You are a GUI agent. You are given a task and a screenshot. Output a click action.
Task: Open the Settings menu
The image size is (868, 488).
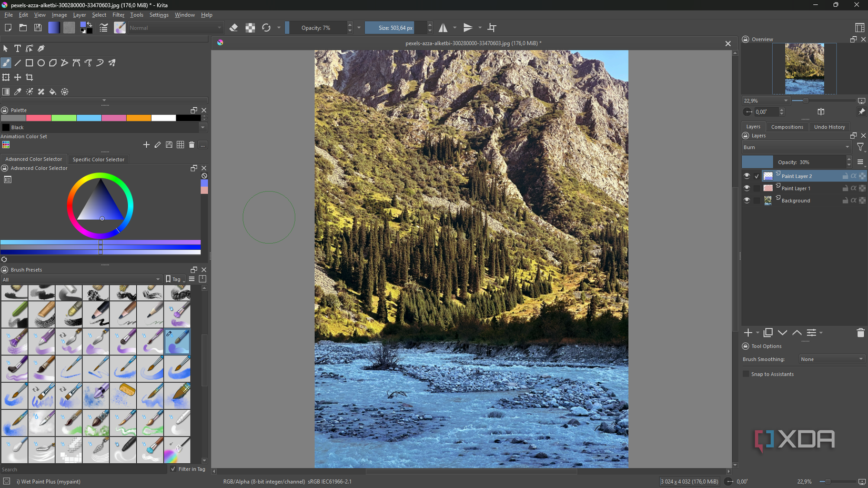pos(159,15)
